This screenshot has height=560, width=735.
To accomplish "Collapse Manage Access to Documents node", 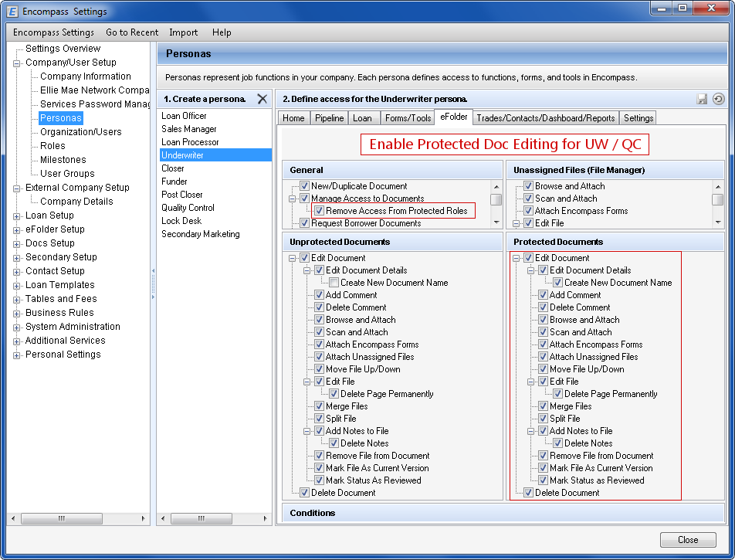I will [x=292, y=199].
